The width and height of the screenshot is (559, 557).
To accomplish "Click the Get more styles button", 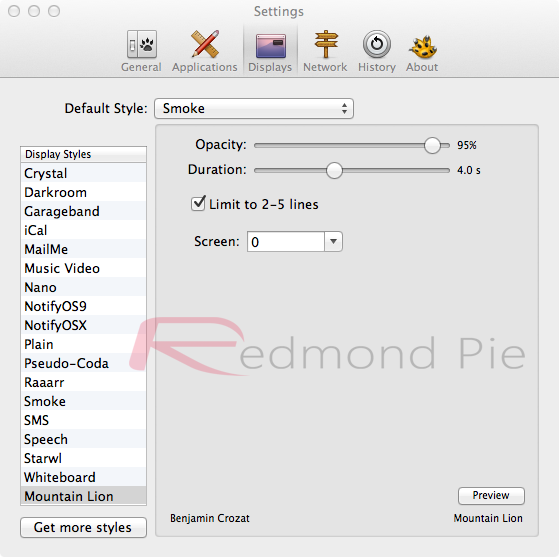I will pos(83,527).
